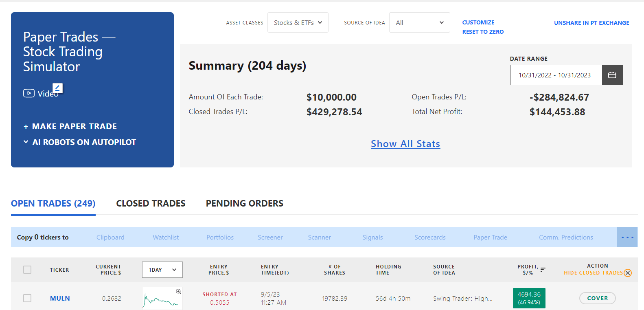
Task: Open the Stocks & ETFs asset class dropdown
Action: (x=298, y=22)
